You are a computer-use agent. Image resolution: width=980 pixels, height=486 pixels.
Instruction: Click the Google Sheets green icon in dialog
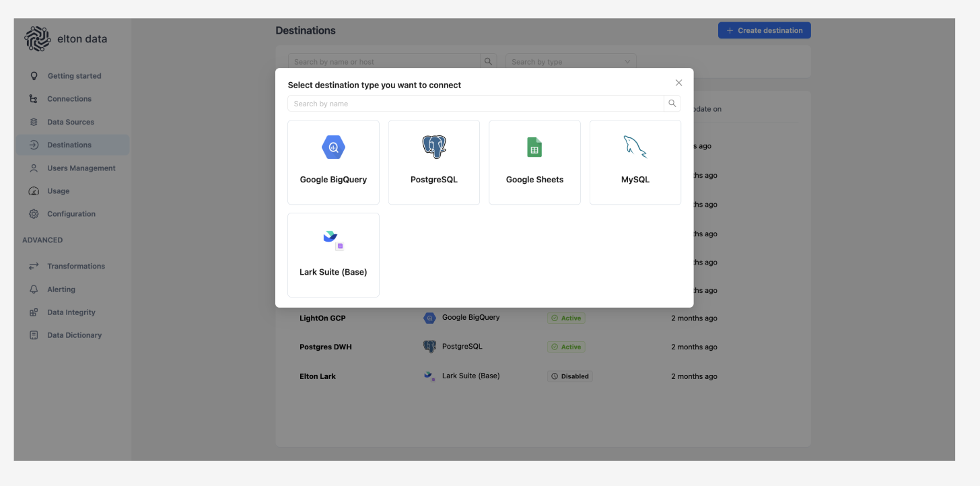534,147
